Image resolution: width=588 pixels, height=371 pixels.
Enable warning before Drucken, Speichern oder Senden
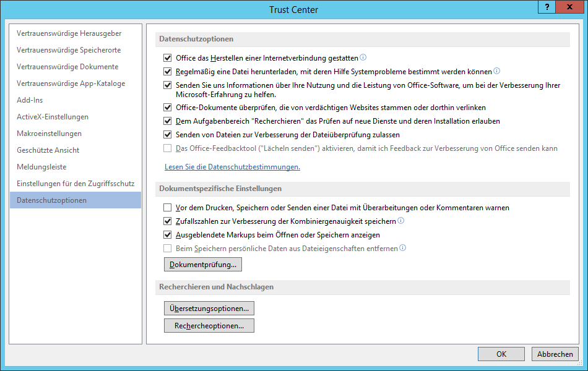[167, 208]
